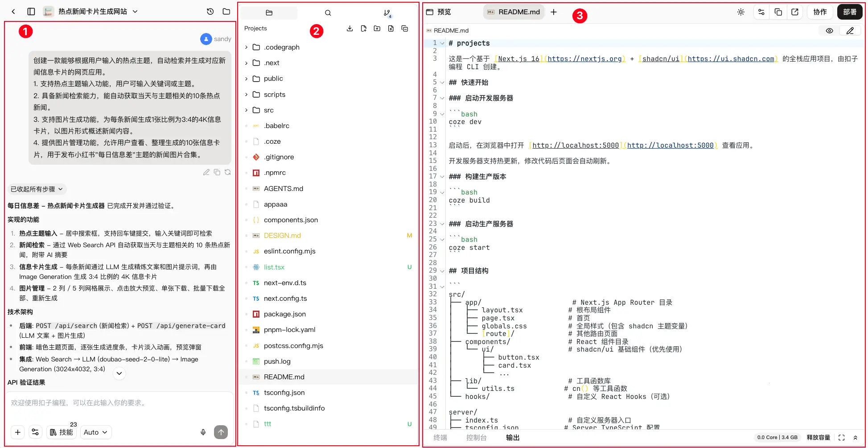
Task: Click the copy icon in top toolbar
Action: (778, 12)
